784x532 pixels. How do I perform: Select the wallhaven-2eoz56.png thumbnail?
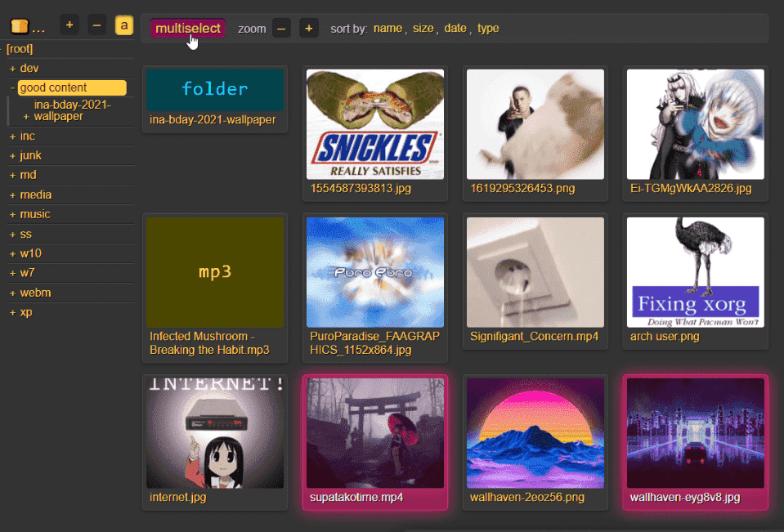click(x=535, y=433)
